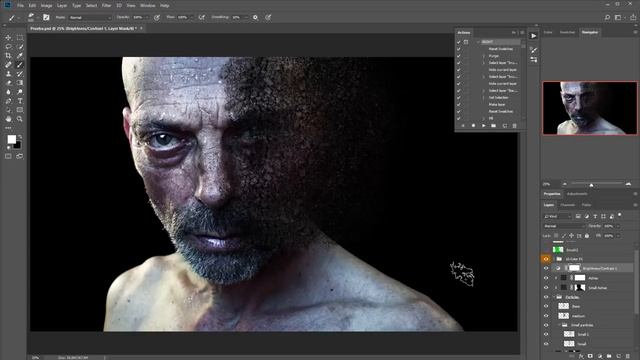Swap foreground and background colors
640x360 pixels.
20,137
